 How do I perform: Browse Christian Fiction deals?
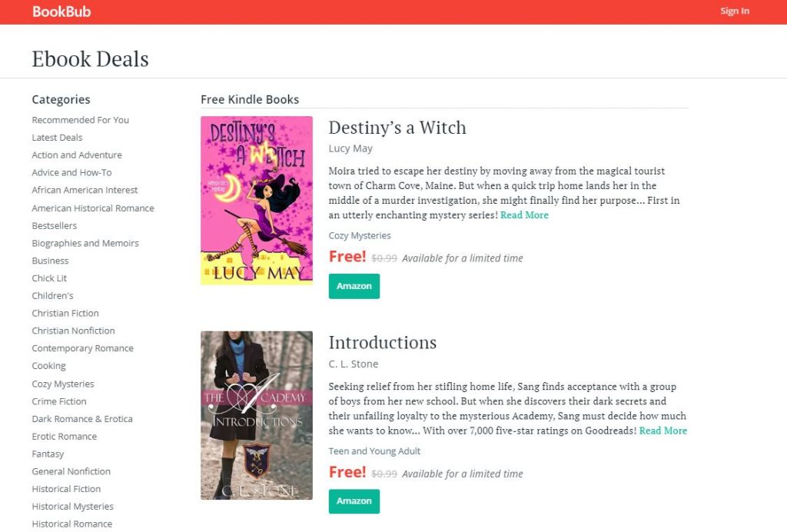pos(65,313)
